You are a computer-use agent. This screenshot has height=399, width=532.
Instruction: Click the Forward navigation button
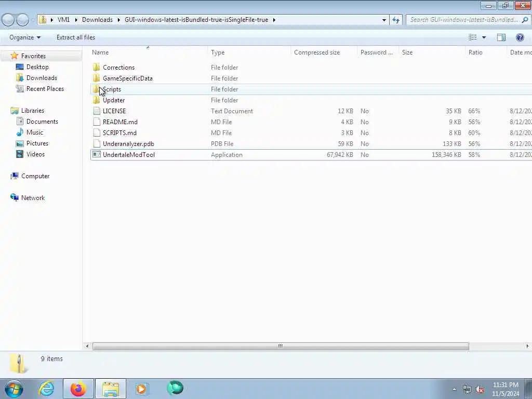[23, 20]
